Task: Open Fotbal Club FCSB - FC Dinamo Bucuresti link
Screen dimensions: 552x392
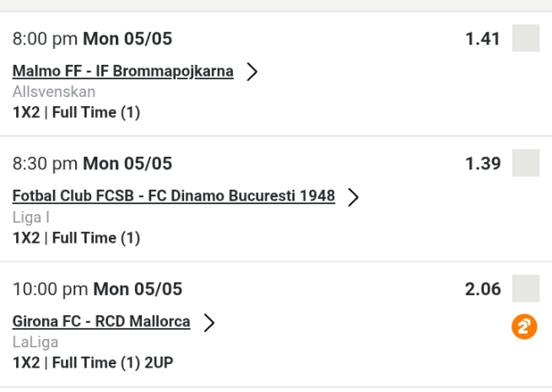Action: (x=174, y=196)
